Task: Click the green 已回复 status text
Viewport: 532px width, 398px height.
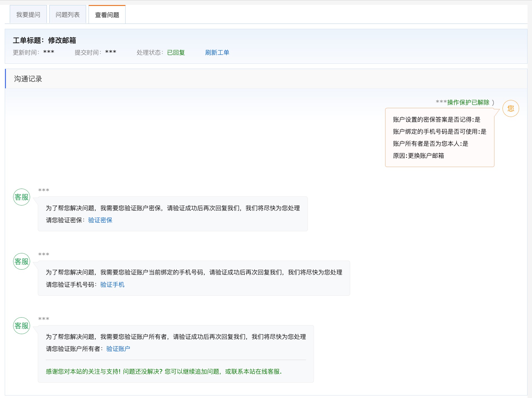Action: click(176, 52)
